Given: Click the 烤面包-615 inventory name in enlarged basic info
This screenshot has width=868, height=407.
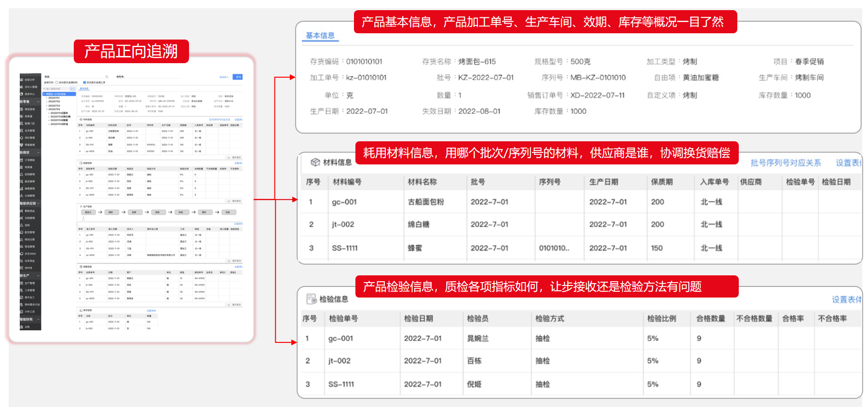Looking at the screenshot, I should [x=477, y=61].
